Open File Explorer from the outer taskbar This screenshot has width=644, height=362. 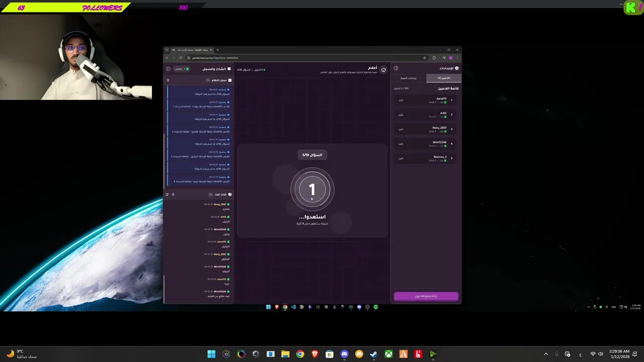point(285,354)
